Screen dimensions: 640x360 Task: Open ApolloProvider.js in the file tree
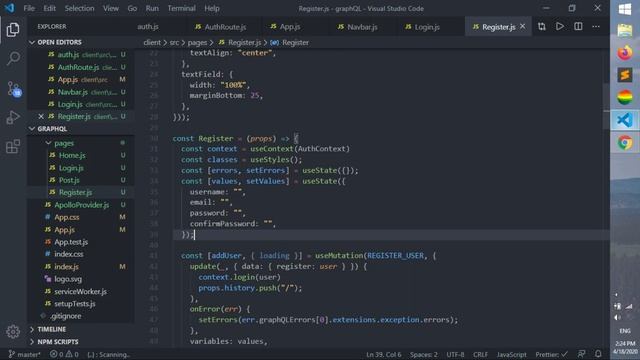click(x=82, y=205)
